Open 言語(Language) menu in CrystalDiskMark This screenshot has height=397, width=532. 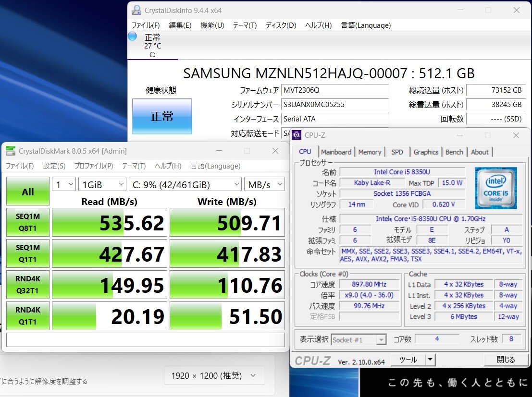coord(215,166)
